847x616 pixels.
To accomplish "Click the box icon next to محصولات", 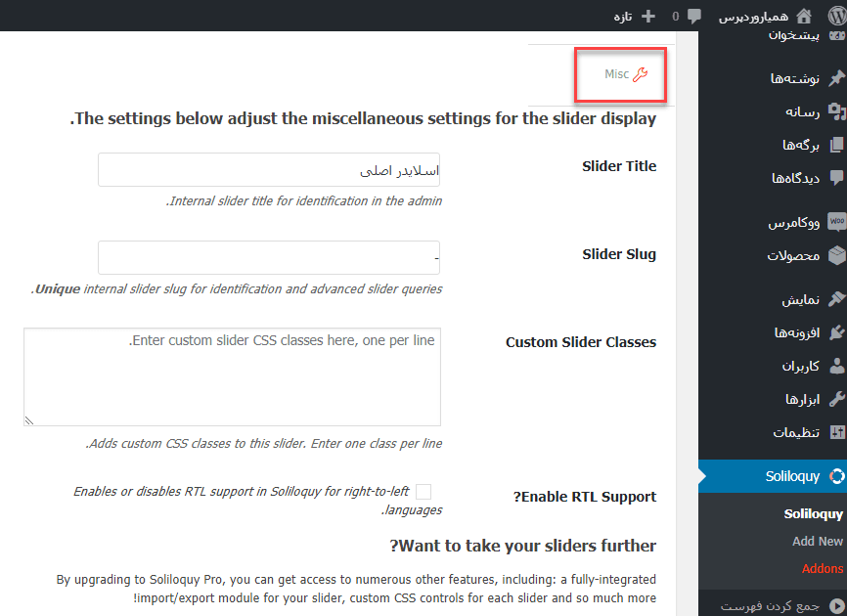I will pos(837,255).
